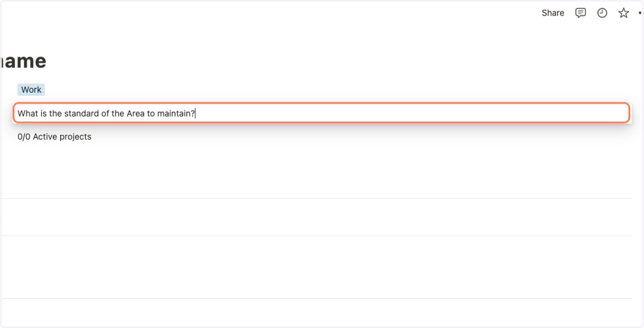Click the '0/0' count value
Image resolution: width=644 pixels, height=328 pixels.
[24, 137]
